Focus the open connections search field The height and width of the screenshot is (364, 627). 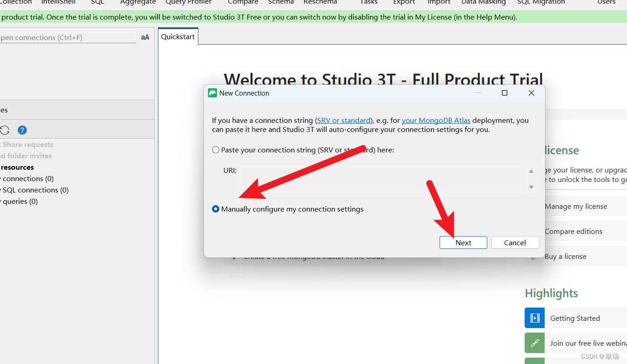coord(67,37)
